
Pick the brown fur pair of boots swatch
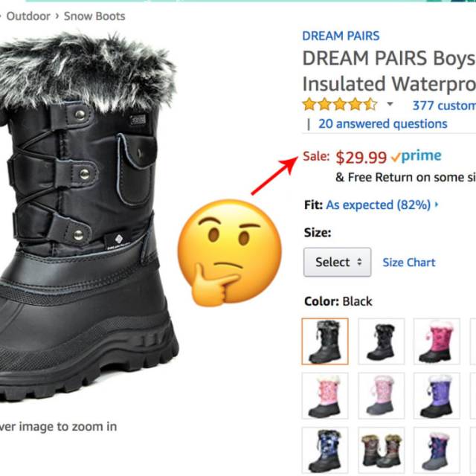coord(381,450)
